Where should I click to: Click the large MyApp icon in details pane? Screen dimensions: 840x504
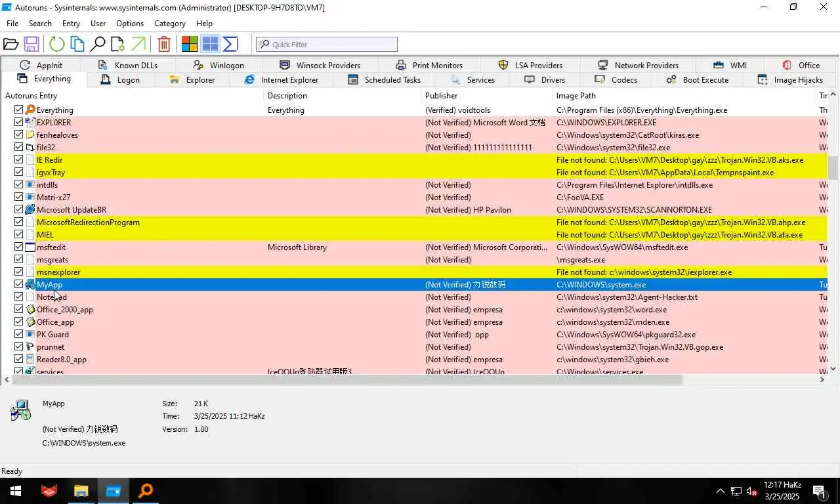click(x=20, y=410)
